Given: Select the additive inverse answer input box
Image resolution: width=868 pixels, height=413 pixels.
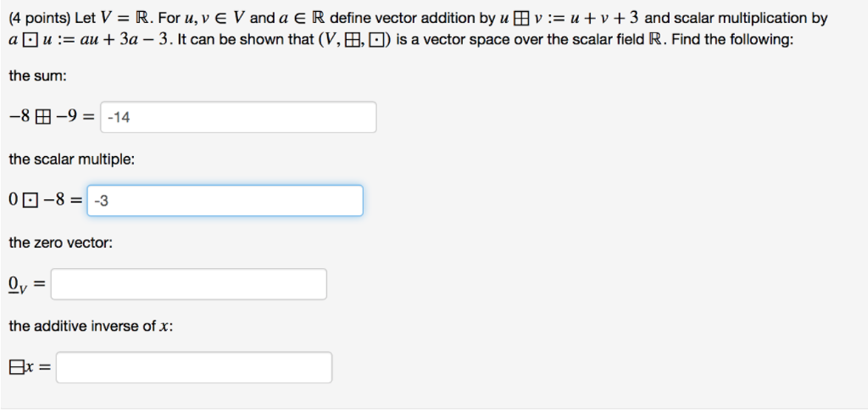Looking at the screenshot, I should 194,367.
